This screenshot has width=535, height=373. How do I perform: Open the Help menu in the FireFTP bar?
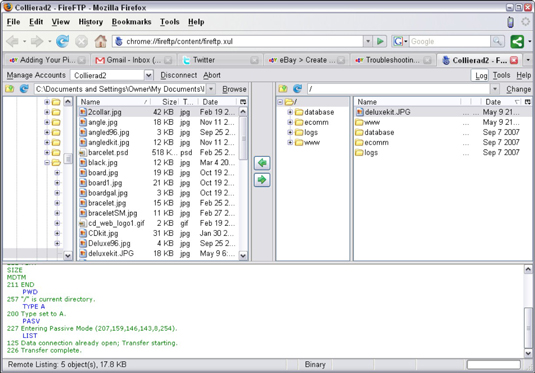[523, 75]
